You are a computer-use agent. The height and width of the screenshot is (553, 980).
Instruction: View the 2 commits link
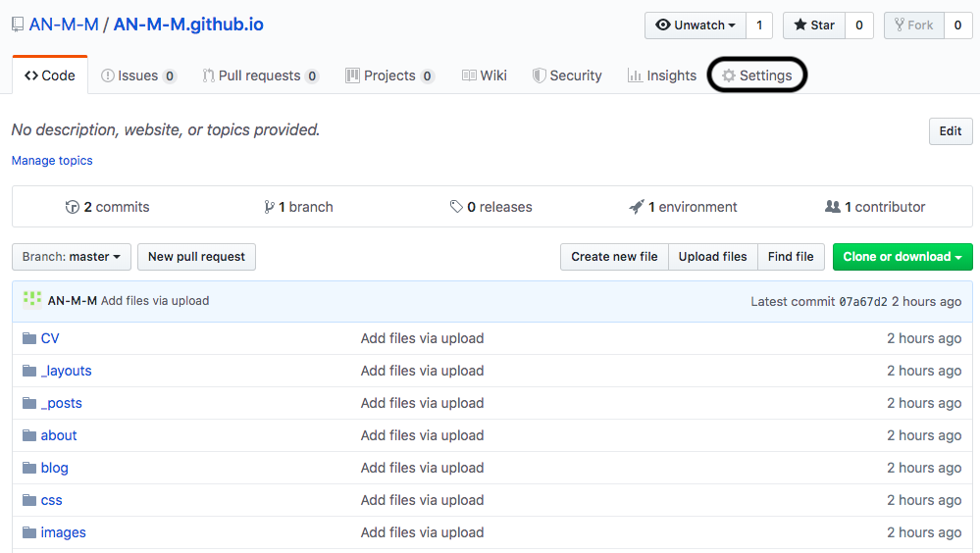108,207
